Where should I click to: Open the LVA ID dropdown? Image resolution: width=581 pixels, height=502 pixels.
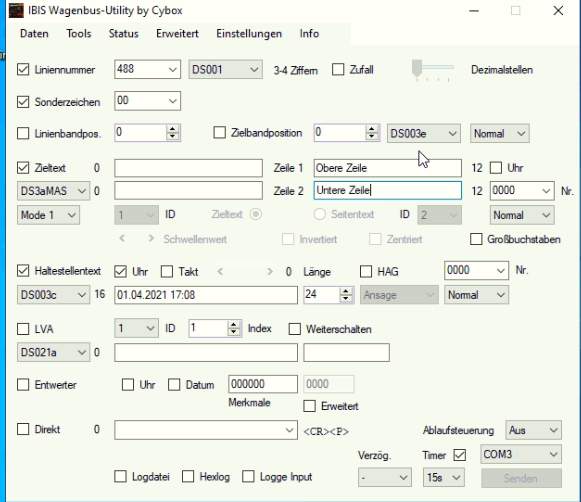coord(136,328)
